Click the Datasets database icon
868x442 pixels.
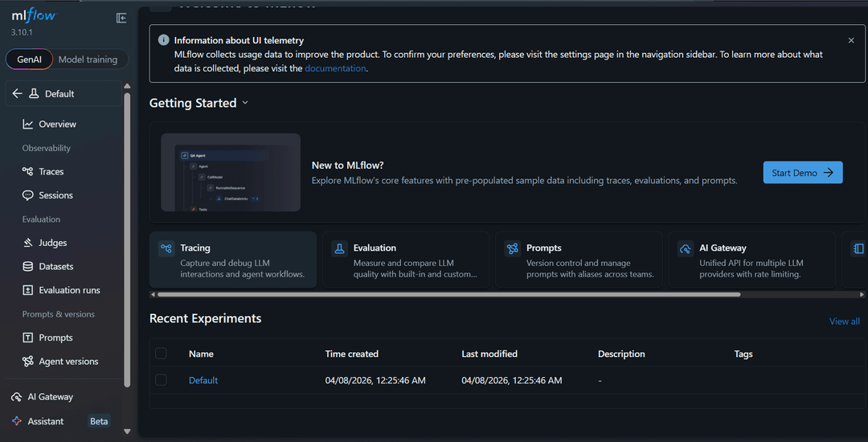coord(27,267)
